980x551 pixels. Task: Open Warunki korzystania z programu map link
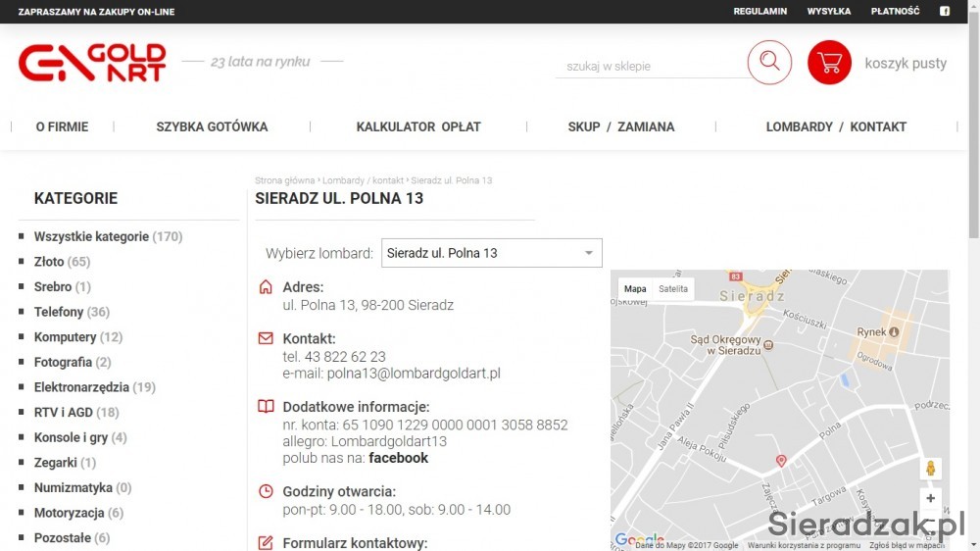804,545
